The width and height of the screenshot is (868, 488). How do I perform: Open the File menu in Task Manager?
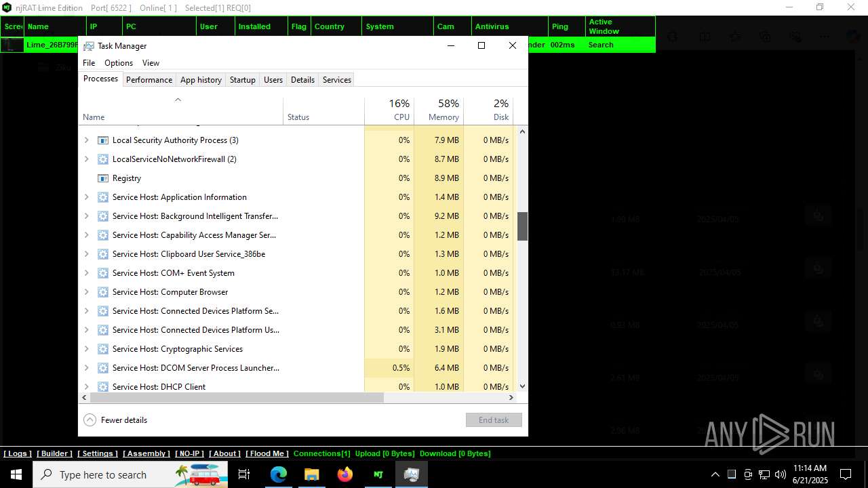89,63
